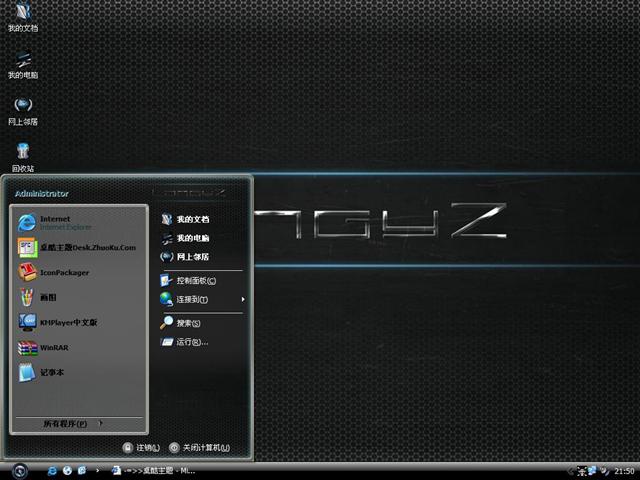Select 回收站 recycle bin desktop icon
The height and width of the screenshot is (480, 640).
tap(23, 158)
